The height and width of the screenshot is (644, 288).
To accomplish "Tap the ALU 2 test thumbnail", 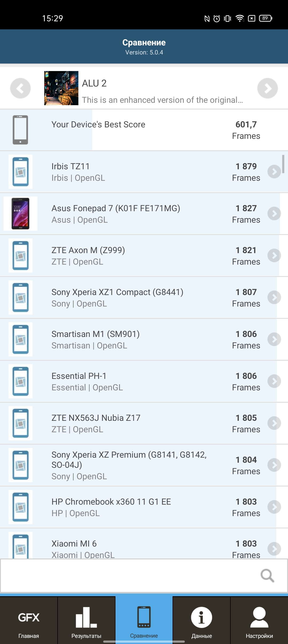I will [x=61, y=88].
